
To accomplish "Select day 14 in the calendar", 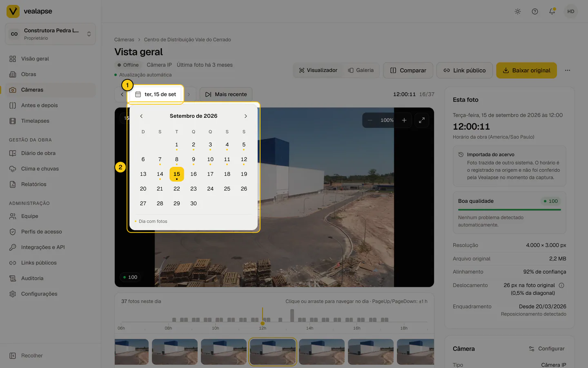I will (x=160, y=174).
